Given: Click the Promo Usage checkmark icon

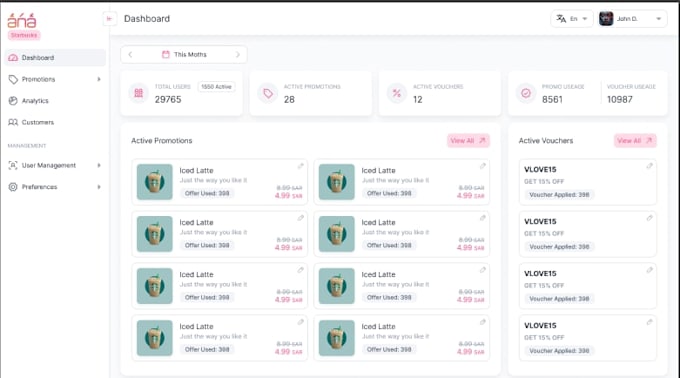Looking at the screenshot, I should point(526,93).
